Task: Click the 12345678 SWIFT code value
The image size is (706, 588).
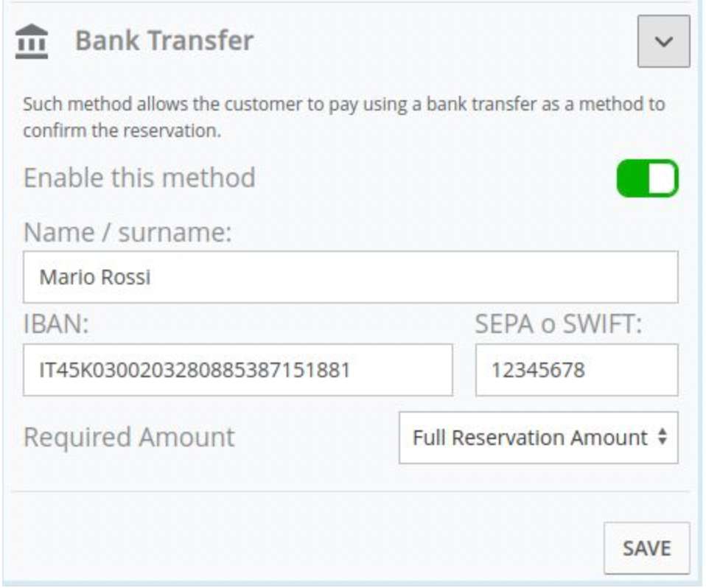Action: (x=538, y=370)
